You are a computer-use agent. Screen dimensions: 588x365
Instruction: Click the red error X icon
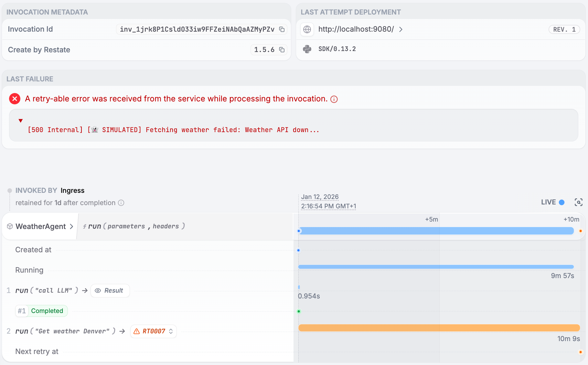(x=15, y=99)
